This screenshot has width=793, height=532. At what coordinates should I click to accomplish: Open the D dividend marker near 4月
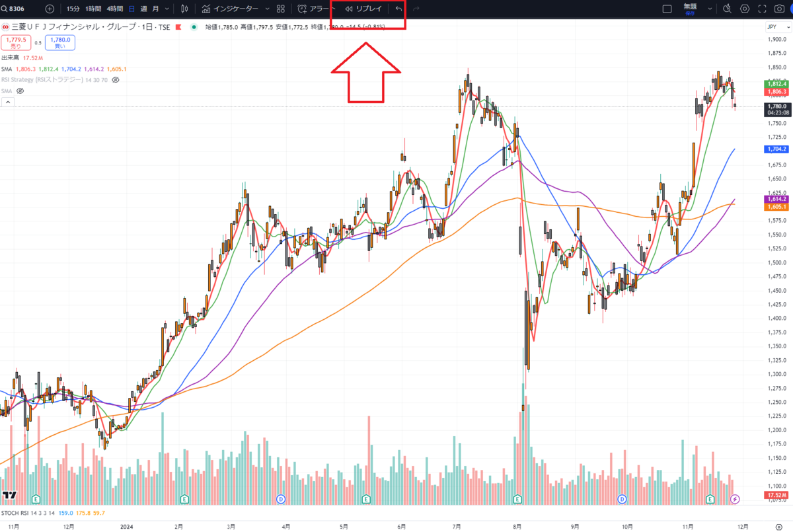(x=282, y=498)
